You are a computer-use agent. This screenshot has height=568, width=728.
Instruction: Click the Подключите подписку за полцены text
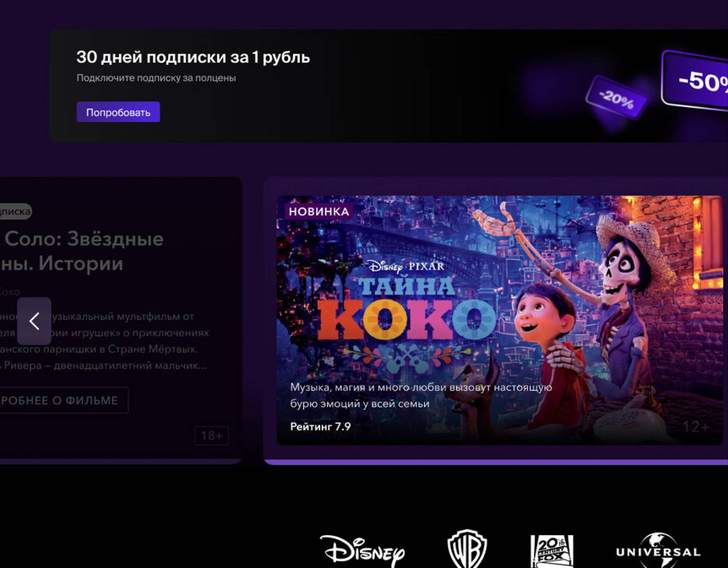[156, 78]
